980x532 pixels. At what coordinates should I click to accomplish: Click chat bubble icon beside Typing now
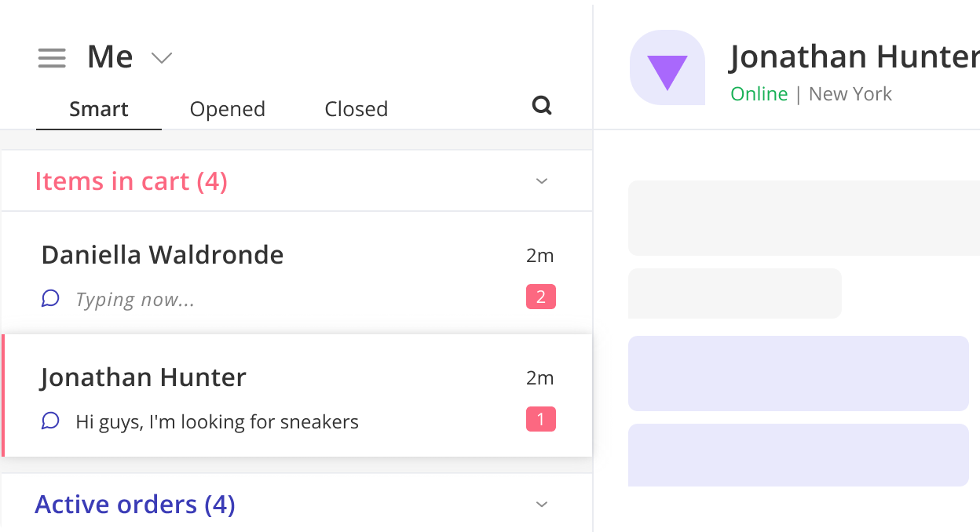point(50,298)
